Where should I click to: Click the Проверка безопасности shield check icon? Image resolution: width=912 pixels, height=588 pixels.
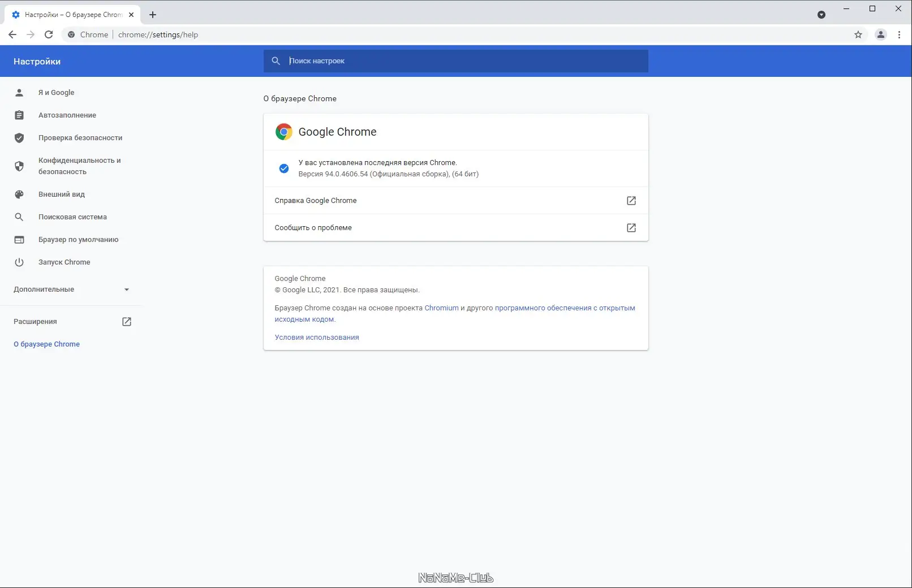(x=19, y=137)
